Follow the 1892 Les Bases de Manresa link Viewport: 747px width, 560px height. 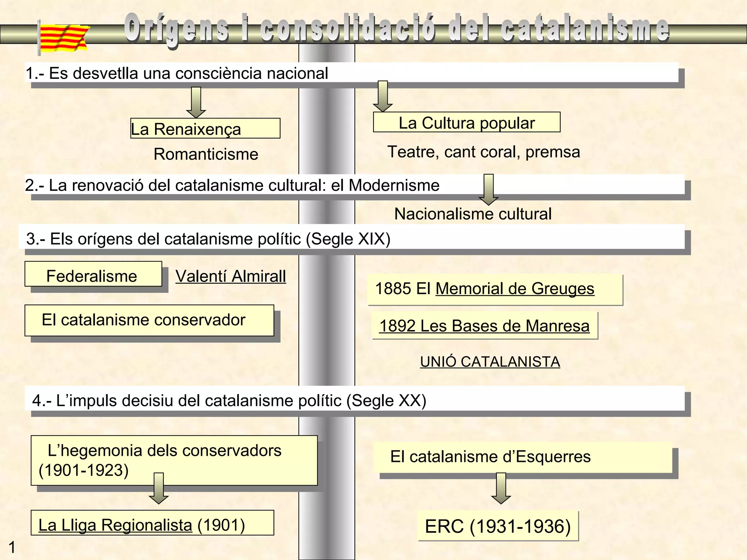484,326
